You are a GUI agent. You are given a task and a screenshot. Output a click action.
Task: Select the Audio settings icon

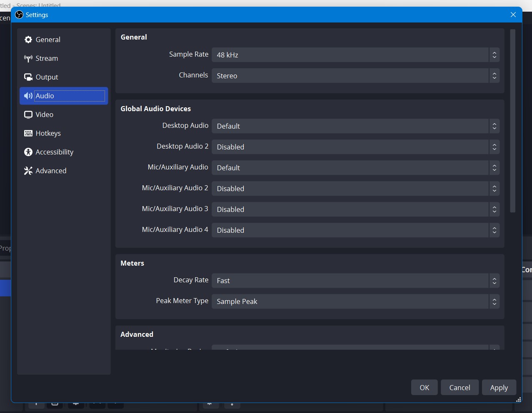click(x=28, y=96)
